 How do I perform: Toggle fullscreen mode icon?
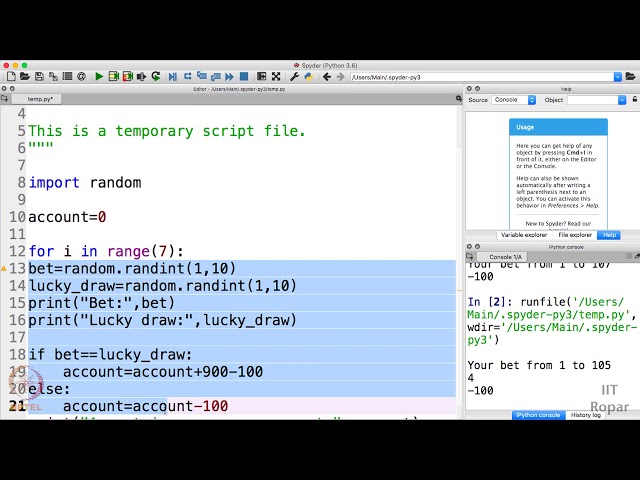[x=276, y=76]
